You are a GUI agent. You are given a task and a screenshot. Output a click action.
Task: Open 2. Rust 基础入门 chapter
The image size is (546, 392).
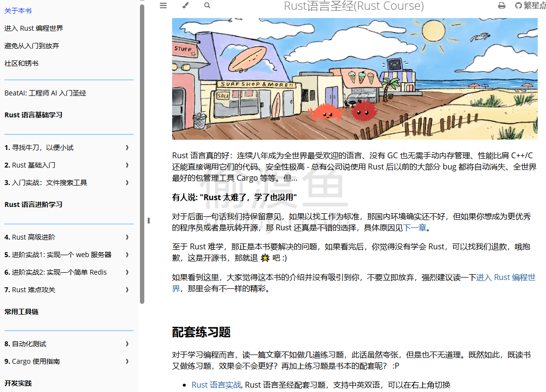[30, 165]
